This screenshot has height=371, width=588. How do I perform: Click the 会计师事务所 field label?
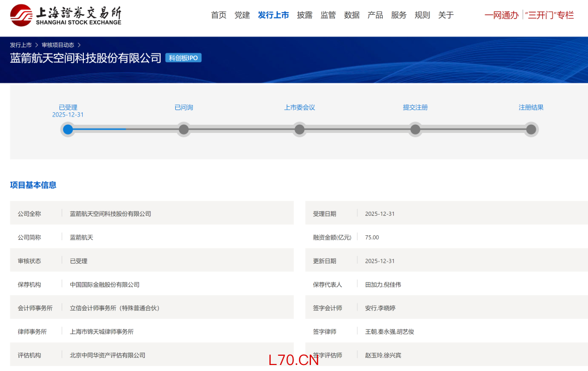coord(35,308)
